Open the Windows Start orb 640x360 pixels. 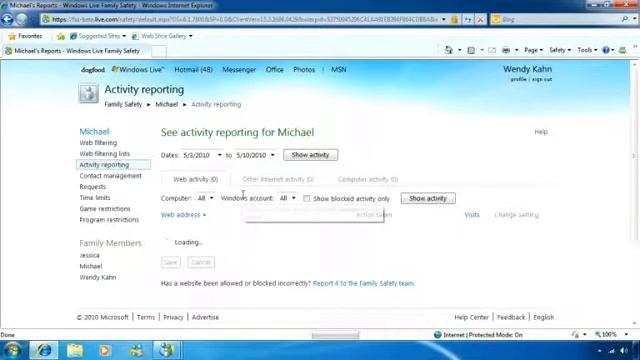pos(13,350)
